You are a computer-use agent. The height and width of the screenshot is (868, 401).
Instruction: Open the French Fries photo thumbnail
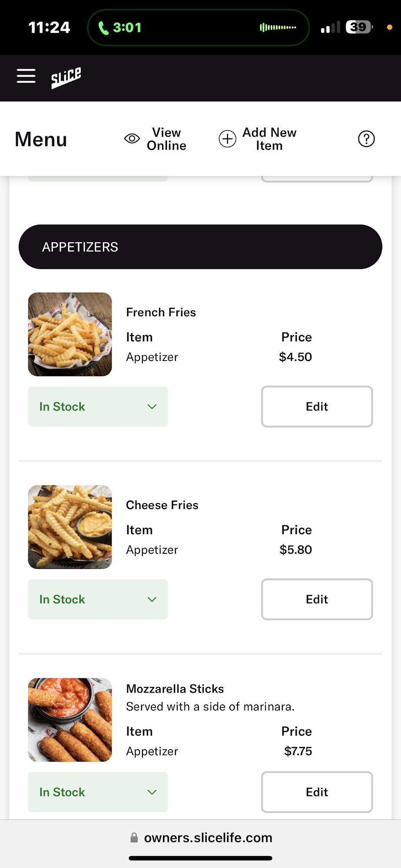pos(70,334)
